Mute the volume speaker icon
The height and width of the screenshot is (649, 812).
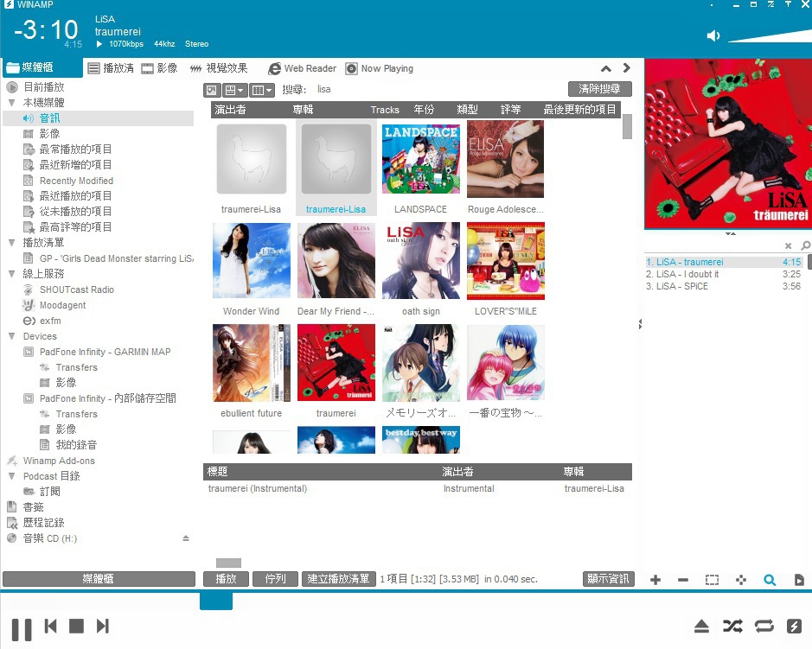(713, 35)
